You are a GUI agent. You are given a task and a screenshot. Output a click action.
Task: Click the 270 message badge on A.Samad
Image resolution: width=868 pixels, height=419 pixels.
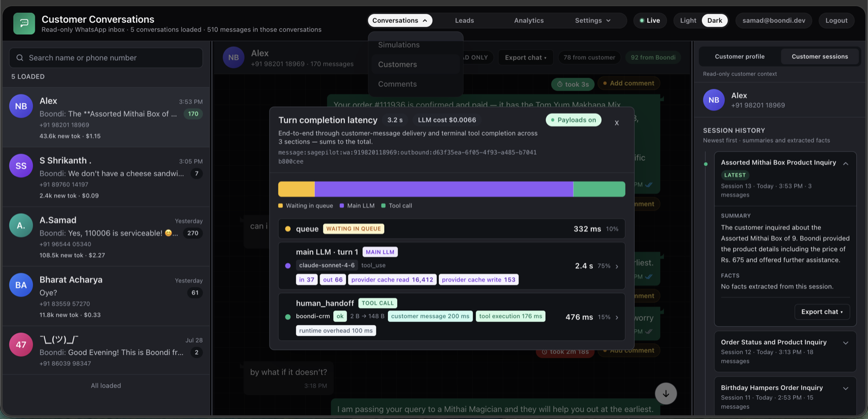coord(193,233)
